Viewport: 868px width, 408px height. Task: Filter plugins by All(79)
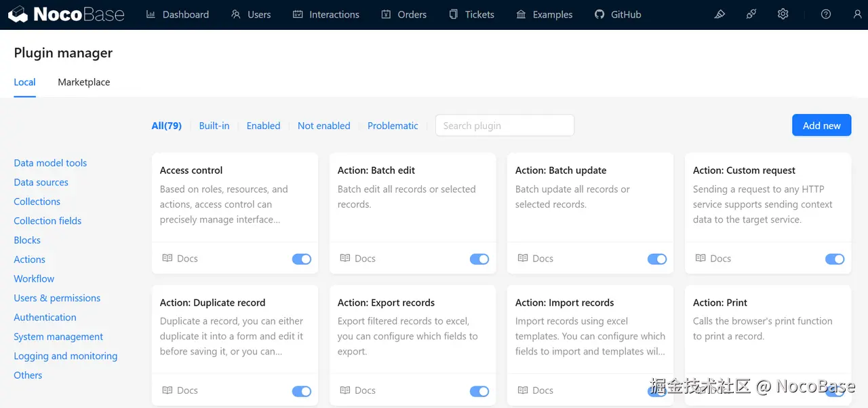coord(167,126)
